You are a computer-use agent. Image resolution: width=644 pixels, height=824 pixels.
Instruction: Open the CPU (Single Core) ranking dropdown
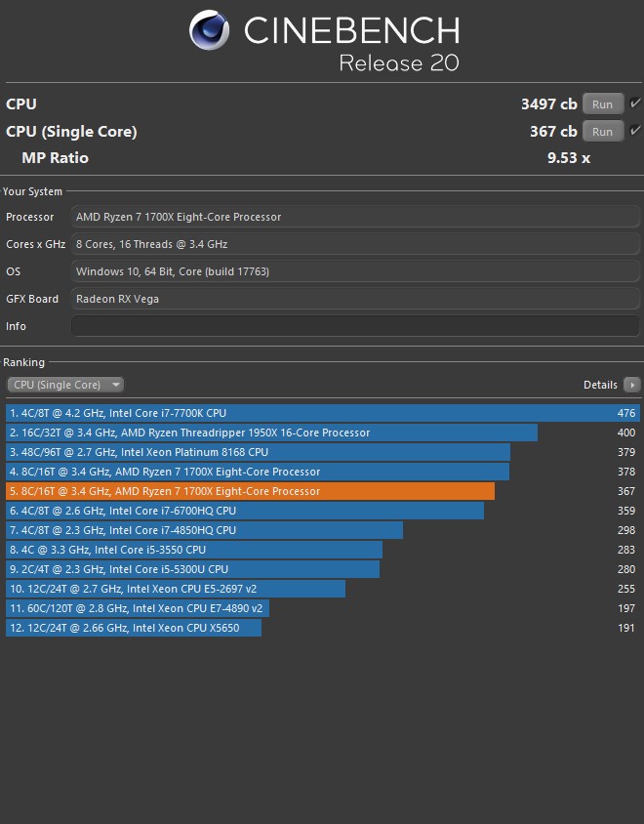[65, 385]
